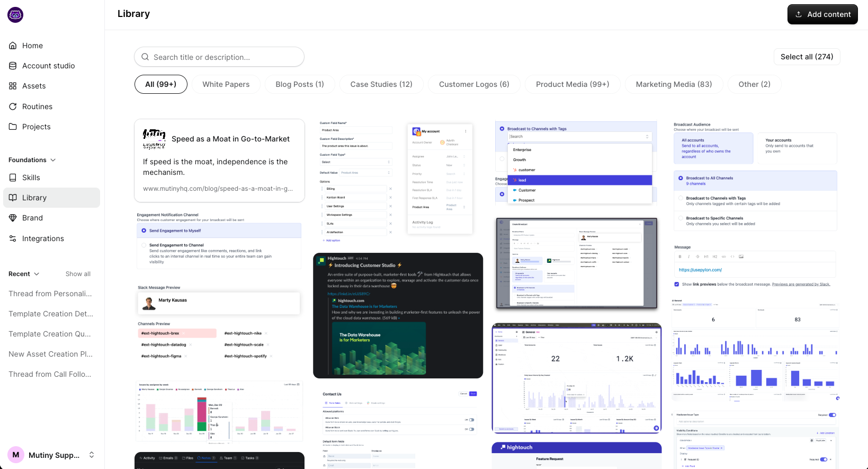Click the Account studio database icon
The height and width of the screenshot is (469, 868).
pos(13,66)
